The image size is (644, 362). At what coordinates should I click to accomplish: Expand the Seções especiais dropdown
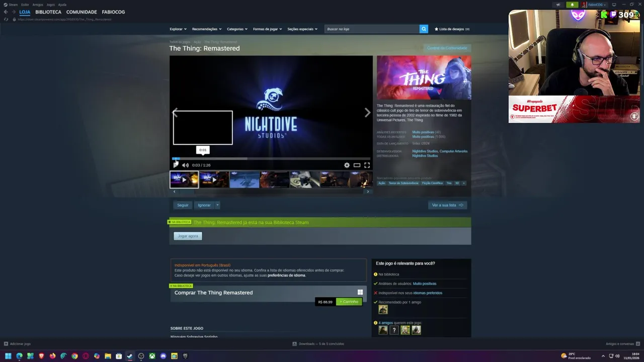click(x=302, y=29)
